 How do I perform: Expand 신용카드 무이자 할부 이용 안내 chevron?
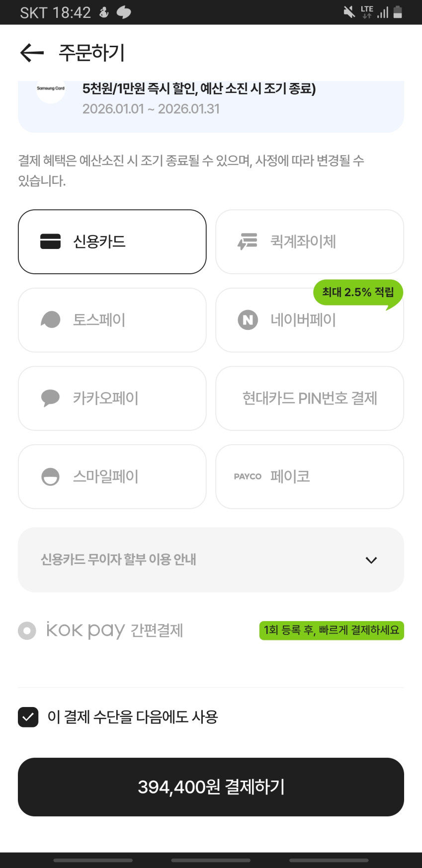[371, 560]
